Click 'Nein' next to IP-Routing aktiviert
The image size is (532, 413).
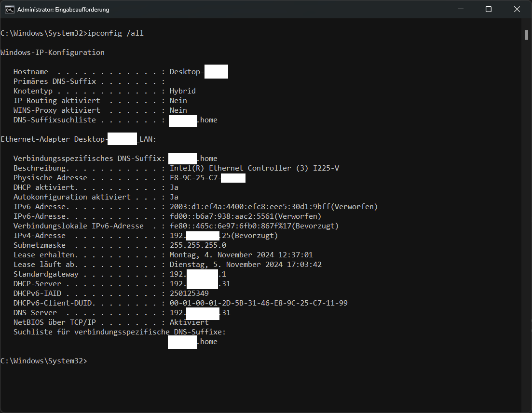click(178, 101)
